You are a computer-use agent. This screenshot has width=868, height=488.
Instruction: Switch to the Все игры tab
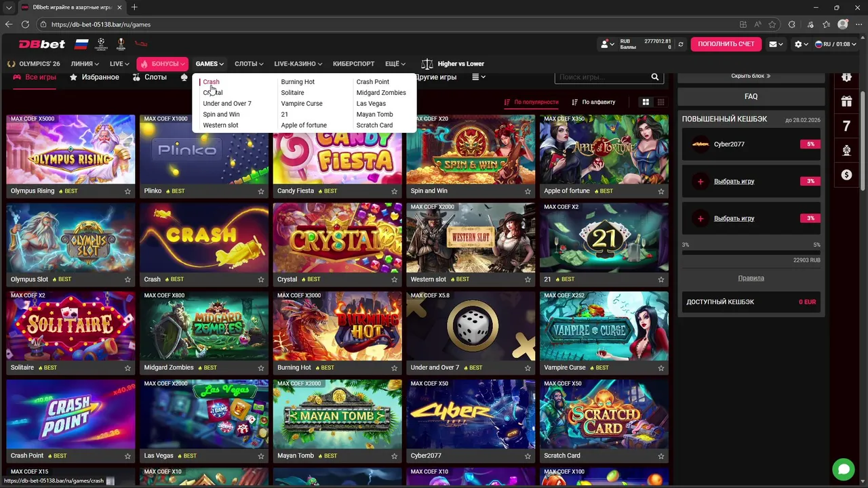[35, 77]
